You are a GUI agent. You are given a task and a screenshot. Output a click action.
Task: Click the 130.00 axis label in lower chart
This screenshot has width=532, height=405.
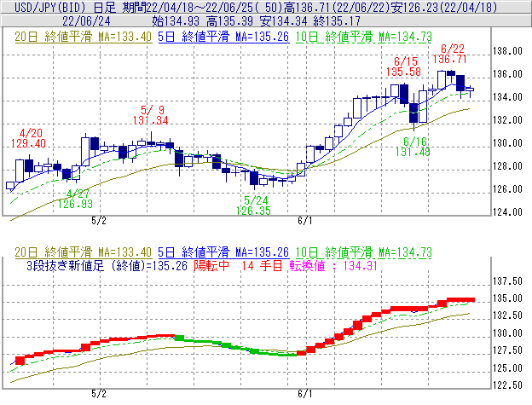click(x=507, y=333)
